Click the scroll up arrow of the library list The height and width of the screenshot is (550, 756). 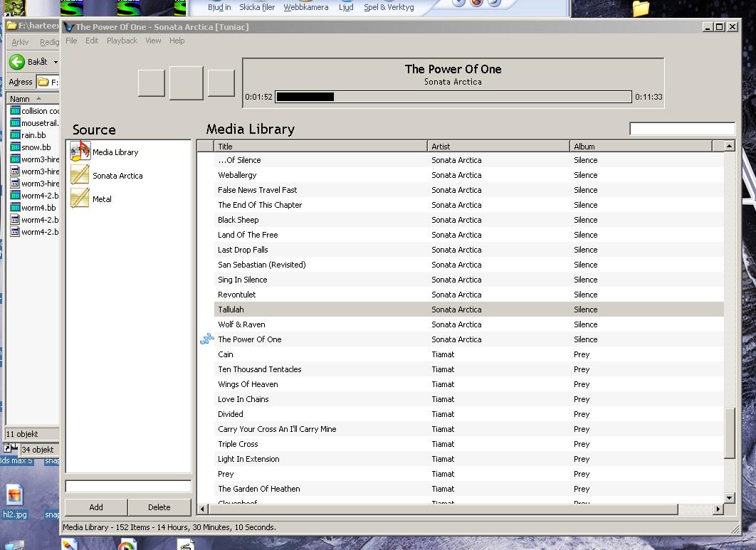(x=730, y=146)
